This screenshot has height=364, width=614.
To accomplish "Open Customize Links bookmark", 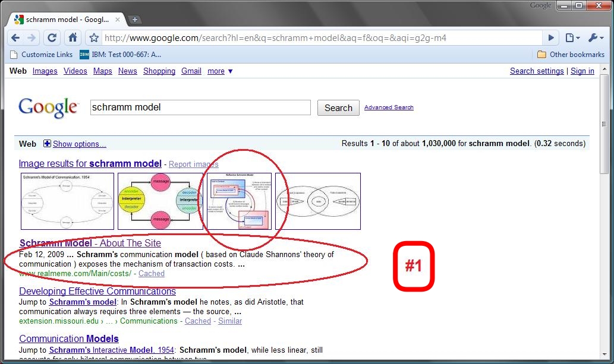I will click(42, 55).
